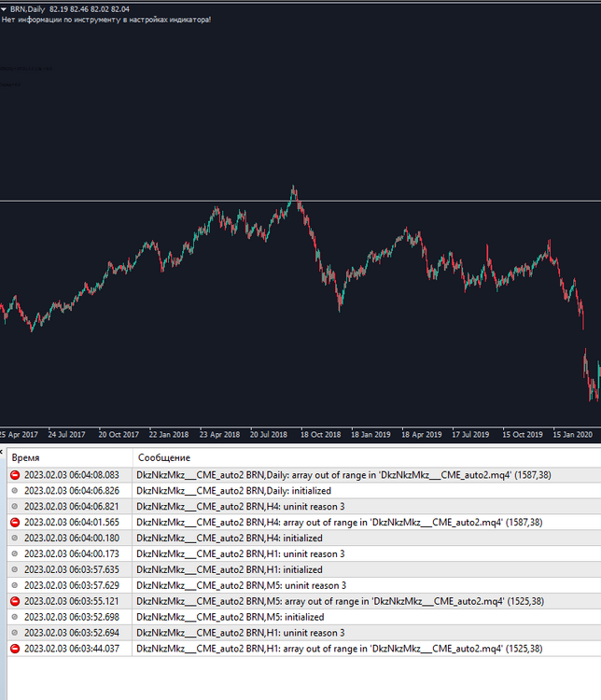Select timestamp 2023.02.03 06:04:08.083
The width and height of the screenshot is (601, 700).
click(72, 475)
